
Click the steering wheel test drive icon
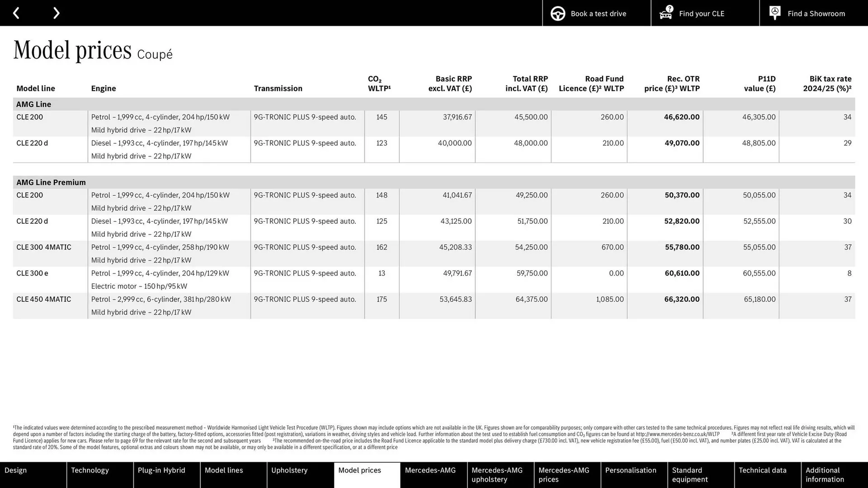(x=557, y=13)
